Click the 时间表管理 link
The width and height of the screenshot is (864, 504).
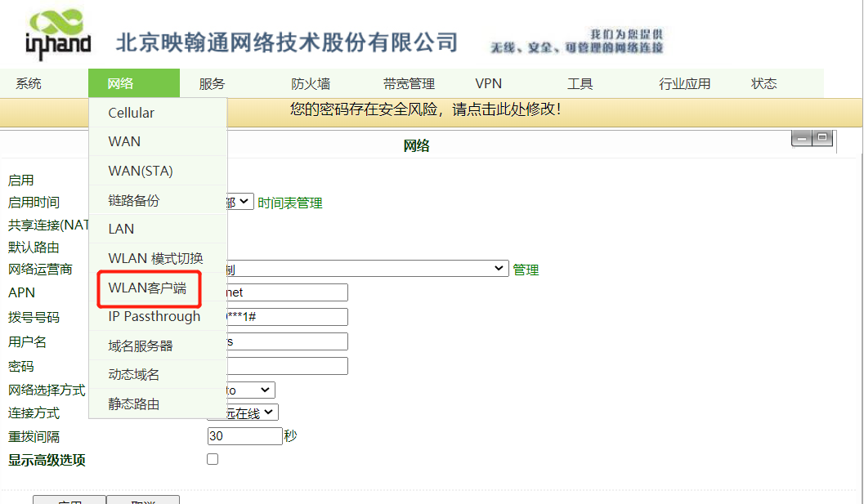[290, 203]
